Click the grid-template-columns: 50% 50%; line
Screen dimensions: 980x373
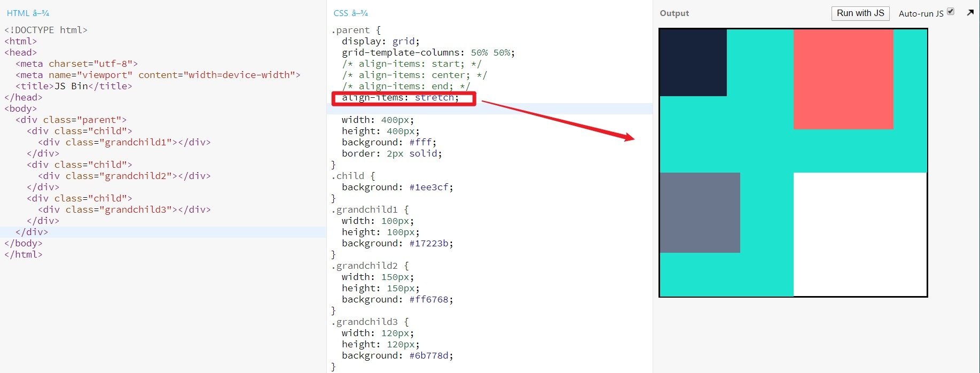point(428,52)
